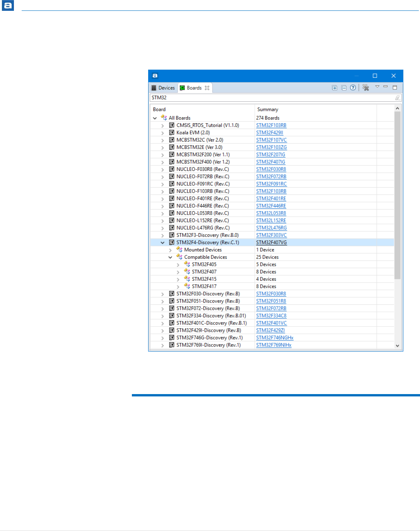Click the STM32F405 family icon

coord(187,264)
